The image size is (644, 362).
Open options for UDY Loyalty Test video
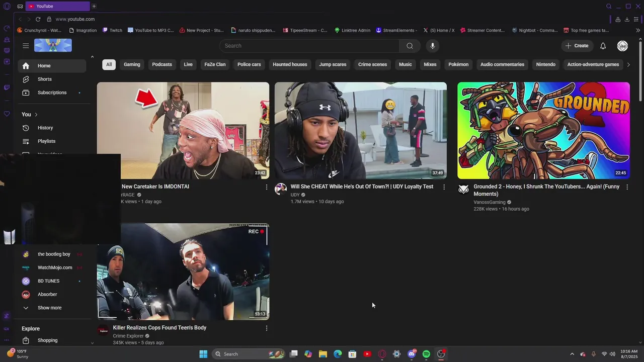pyautogui.click(x=444, y=187)
